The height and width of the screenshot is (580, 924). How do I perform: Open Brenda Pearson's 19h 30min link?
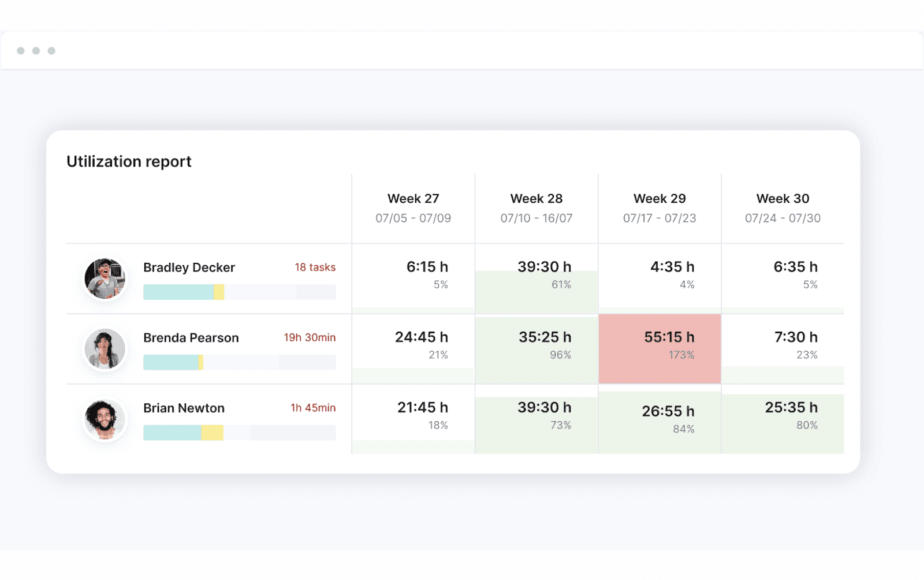click(x=310, y=337)
